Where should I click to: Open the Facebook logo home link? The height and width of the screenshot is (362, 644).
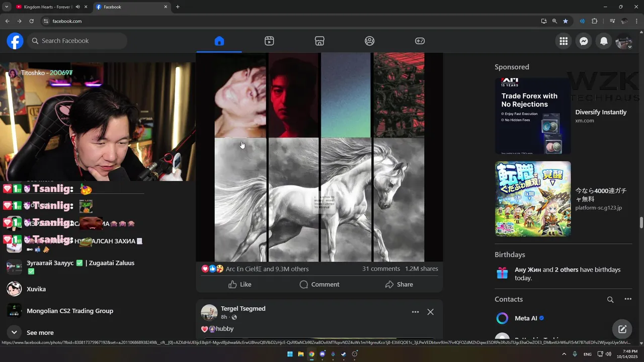coord(15,41)
